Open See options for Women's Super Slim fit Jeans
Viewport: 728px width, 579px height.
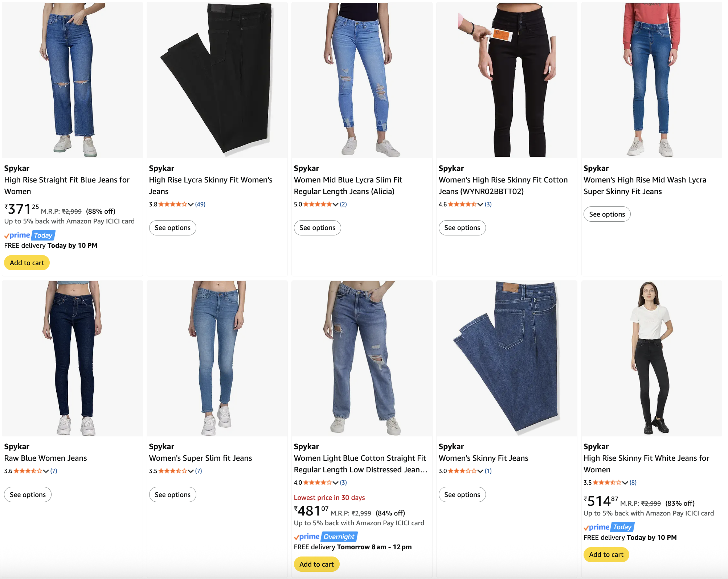[172, 494]
